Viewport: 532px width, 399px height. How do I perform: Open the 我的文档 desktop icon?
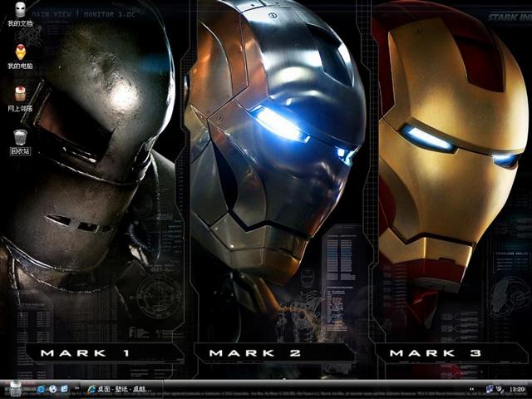[x=20, y=14]
